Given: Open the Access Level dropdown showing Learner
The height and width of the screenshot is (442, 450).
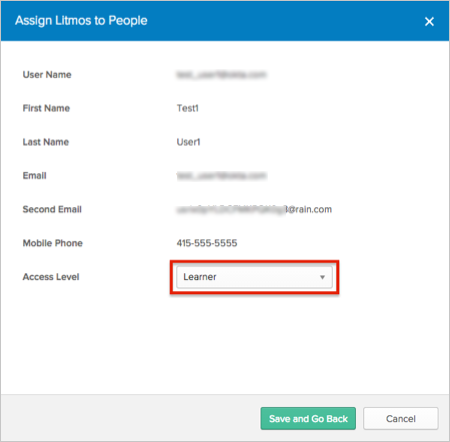Looking at the screenshot, I should click(x=254, y=277).
